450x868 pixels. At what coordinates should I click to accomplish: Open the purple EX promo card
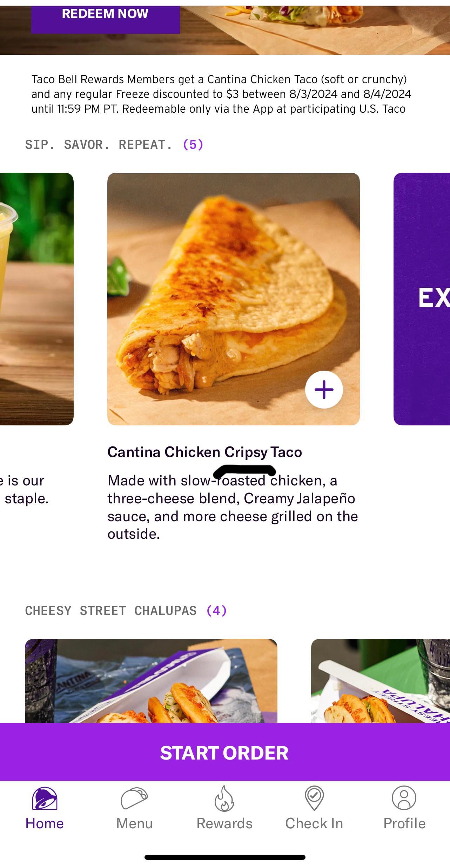pyautogui.click(x=422, y=298)
